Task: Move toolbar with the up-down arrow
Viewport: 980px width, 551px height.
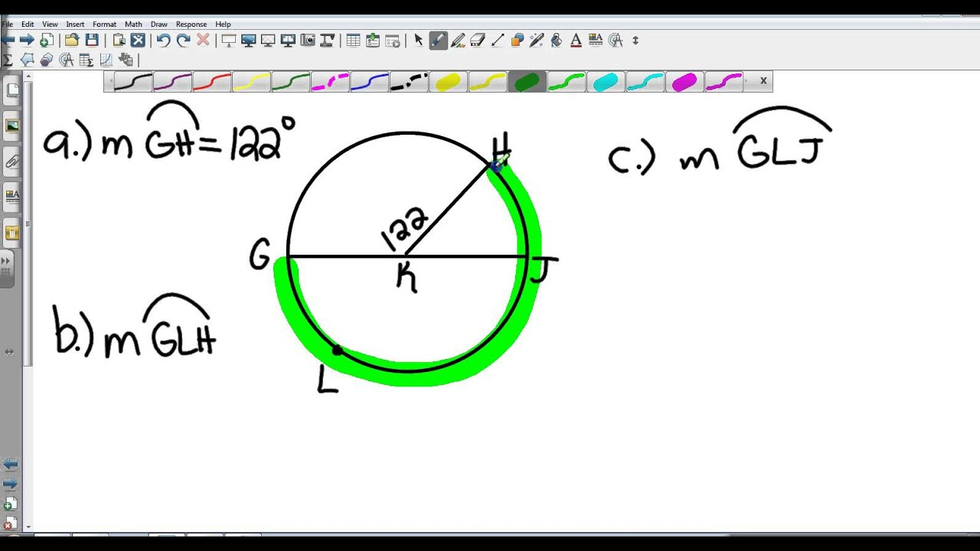Action: pyautogui.click(x=635, y=41)
